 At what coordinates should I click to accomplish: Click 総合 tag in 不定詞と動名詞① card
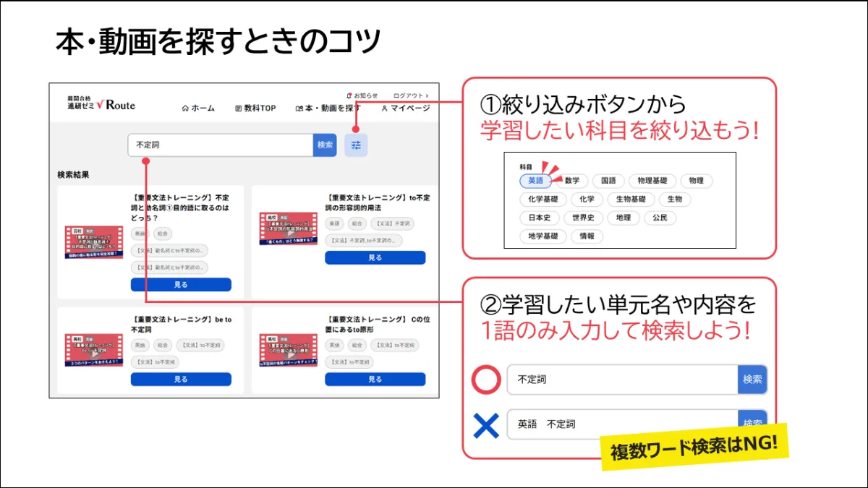[162, 234]
